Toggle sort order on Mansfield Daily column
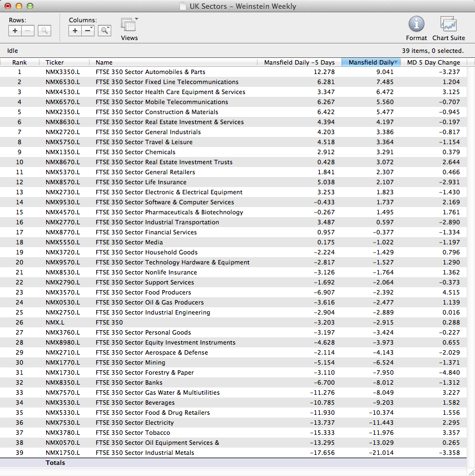The image size is (475, 476). click(372, 62)
